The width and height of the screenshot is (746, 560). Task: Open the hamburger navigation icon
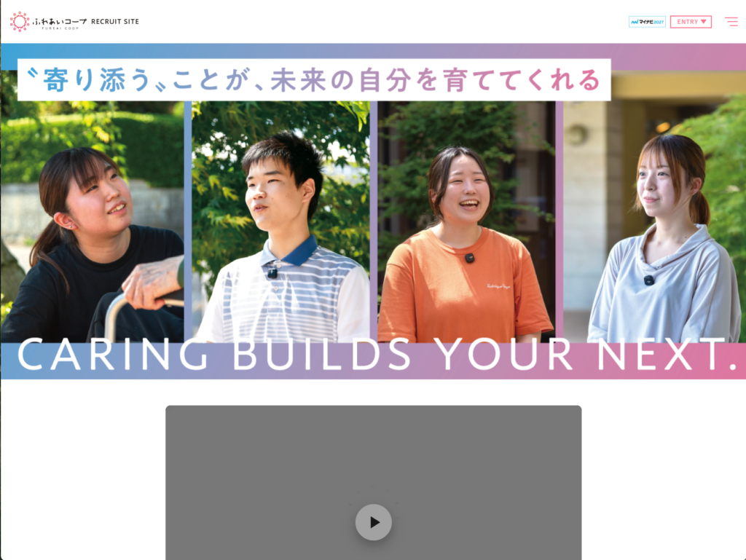point(731,21)
